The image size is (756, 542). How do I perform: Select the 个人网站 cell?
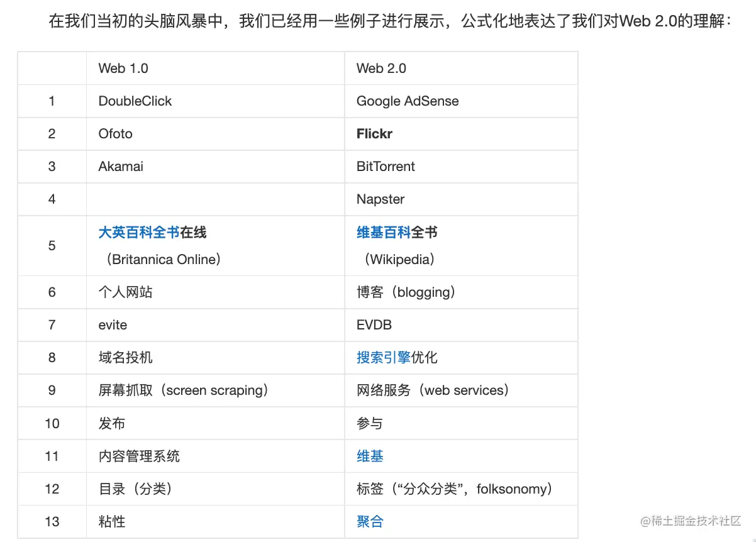(x=215, y=292)
